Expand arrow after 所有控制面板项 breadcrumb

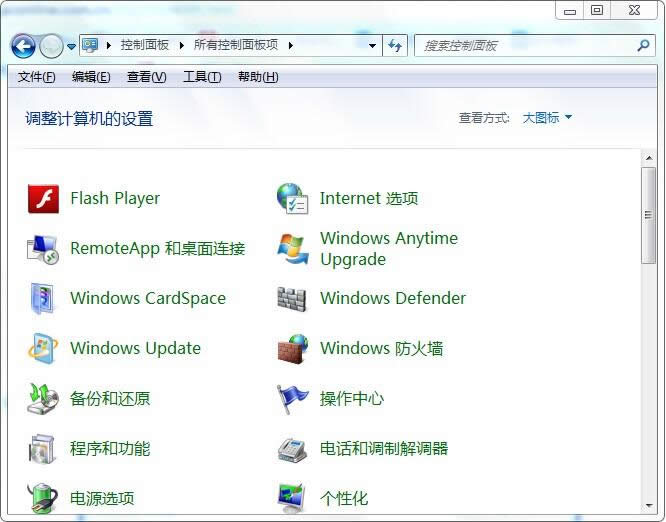291,45
